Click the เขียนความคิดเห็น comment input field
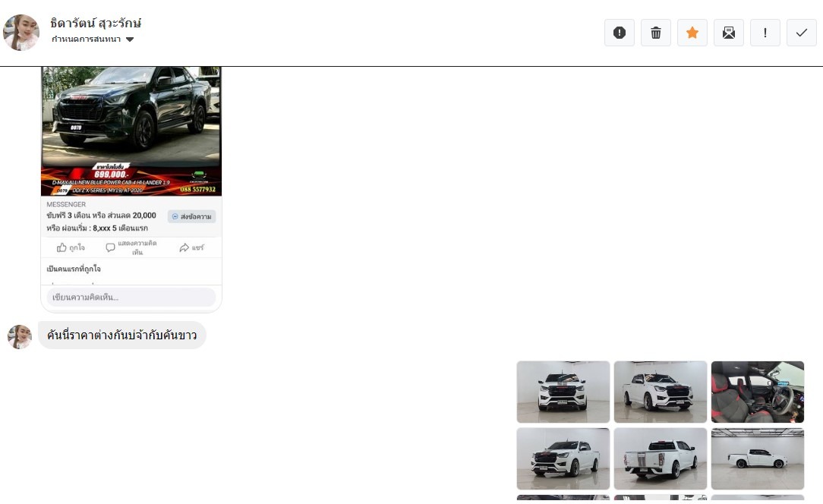This screenshot has width=823, height=504. click(131, 297)
